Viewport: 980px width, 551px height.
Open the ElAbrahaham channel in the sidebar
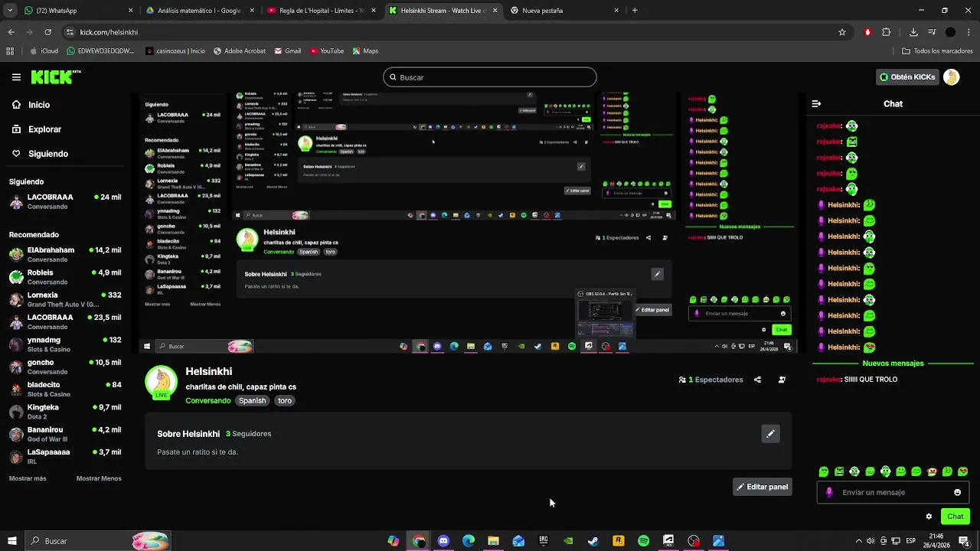(65, 254)
